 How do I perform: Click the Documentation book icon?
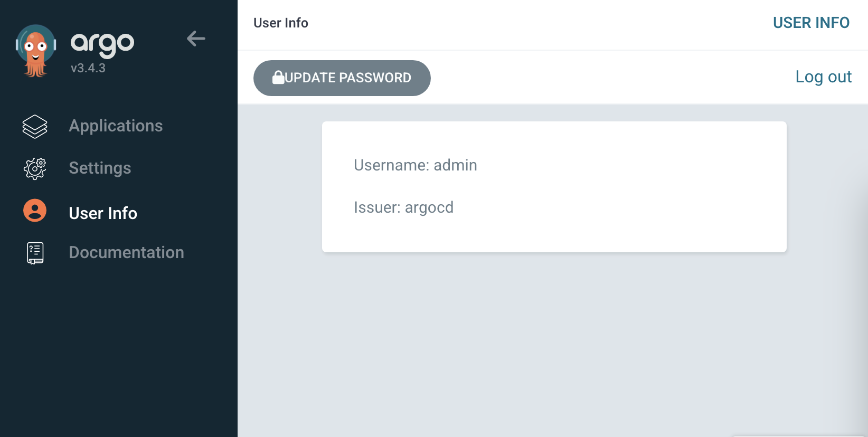35,253
